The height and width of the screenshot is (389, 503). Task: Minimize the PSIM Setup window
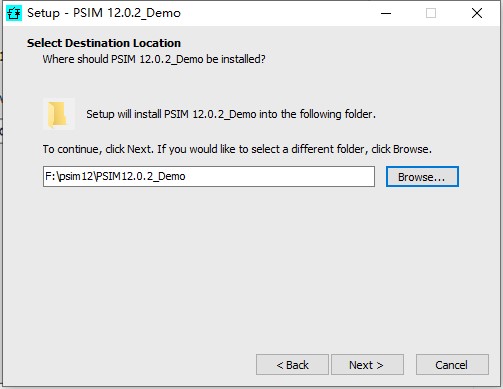386,13
